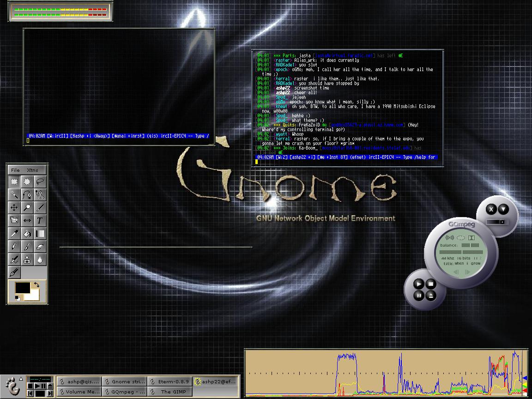This screenshot has width=532, height=399.
Task: Click the X button on GQmpeg
Action: [x=491, y=209]
